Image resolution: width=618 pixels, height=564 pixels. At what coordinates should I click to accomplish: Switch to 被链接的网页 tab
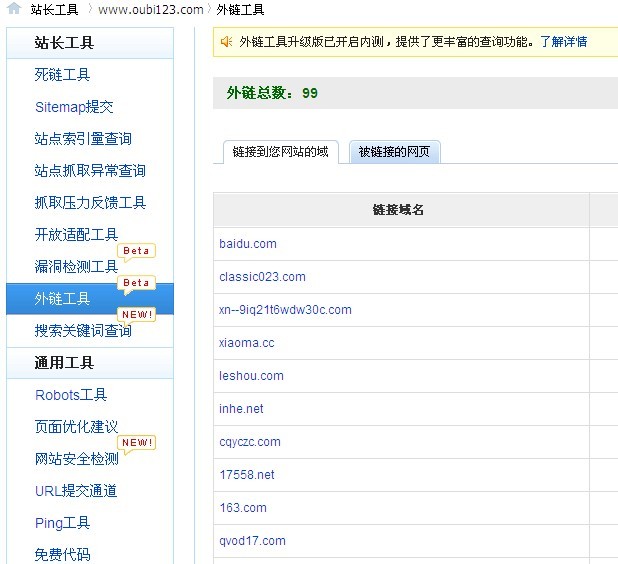click(x=394, y=152)
